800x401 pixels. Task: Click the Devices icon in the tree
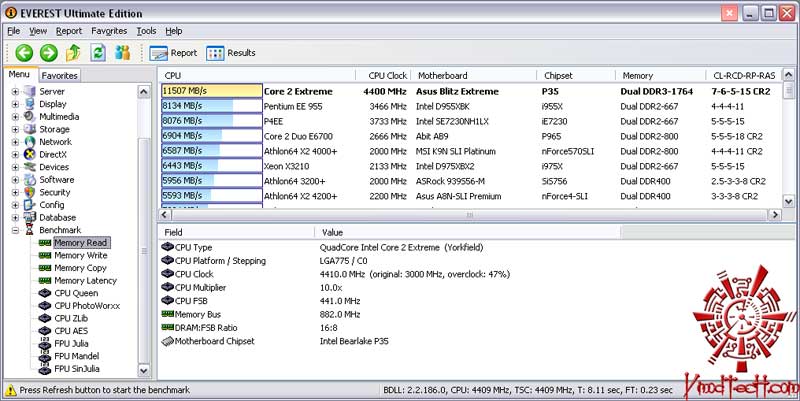click(x=30, y=167)
